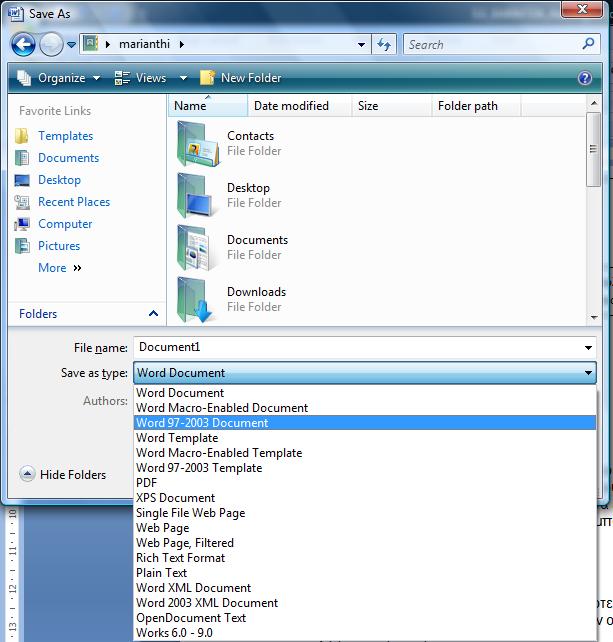Open Templates favorite link

click(x=66, y=136)
